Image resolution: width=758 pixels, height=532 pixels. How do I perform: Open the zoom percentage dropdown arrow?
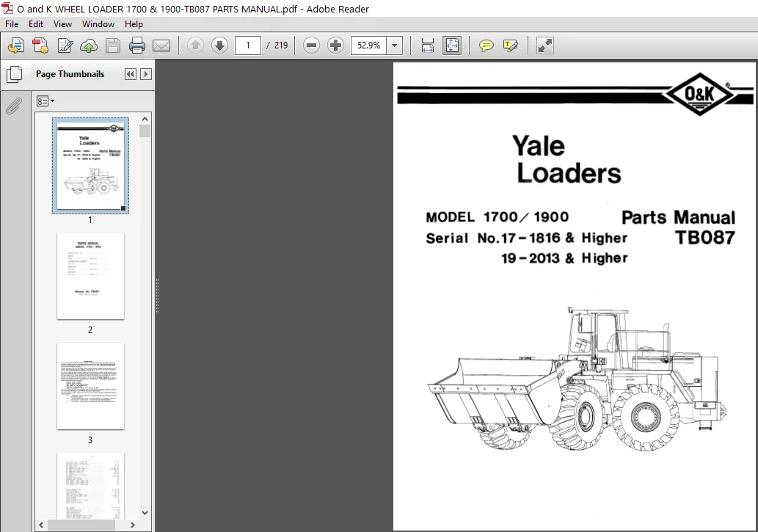point(395,45)
